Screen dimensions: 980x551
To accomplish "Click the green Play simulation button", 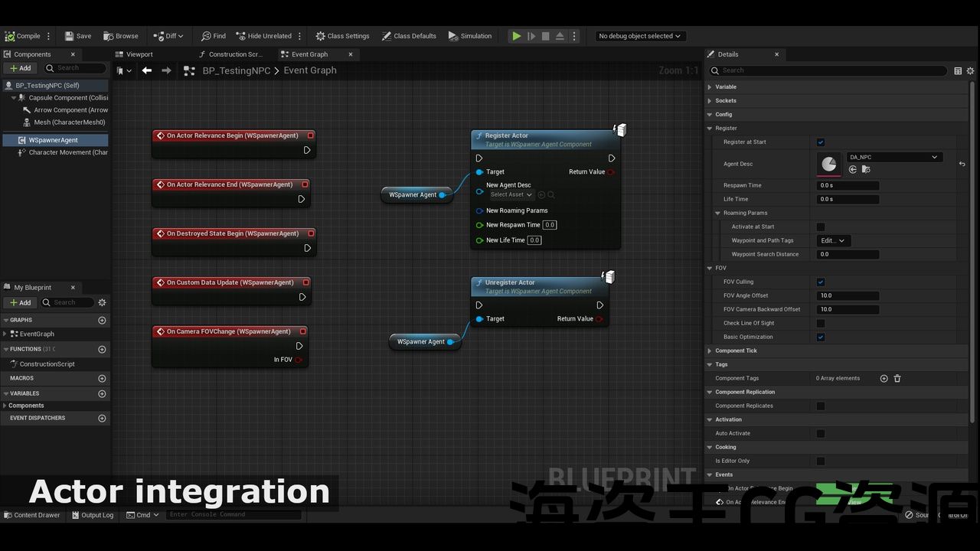I will click(x=517, y=36).
